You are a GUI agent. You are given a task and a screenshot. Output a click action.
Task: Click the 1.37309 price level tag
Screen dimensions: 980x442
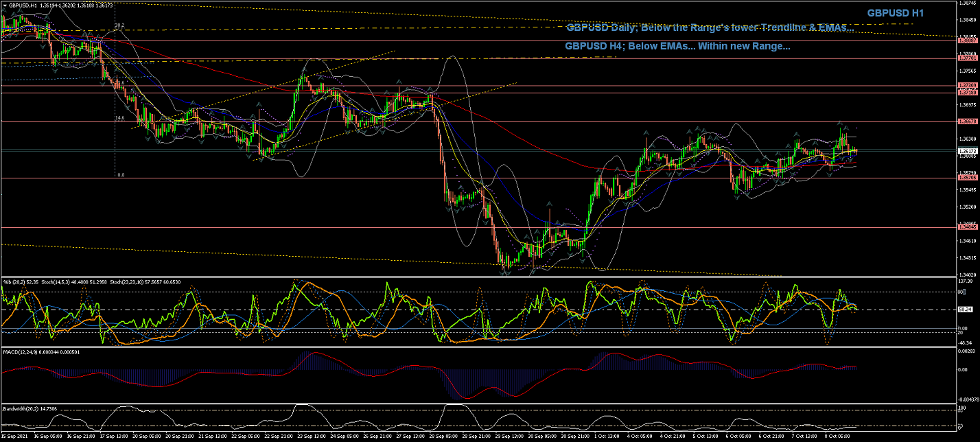point(968,85)
